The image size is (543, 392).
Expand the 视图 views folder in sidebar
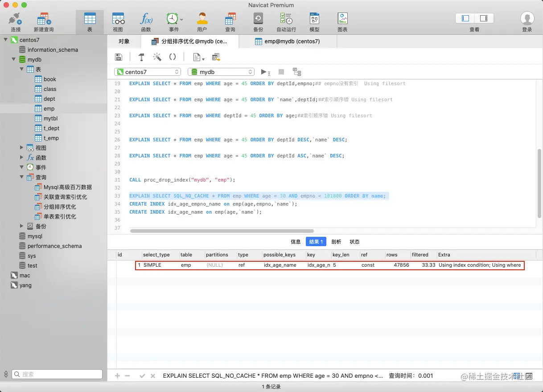coord(22,148)
